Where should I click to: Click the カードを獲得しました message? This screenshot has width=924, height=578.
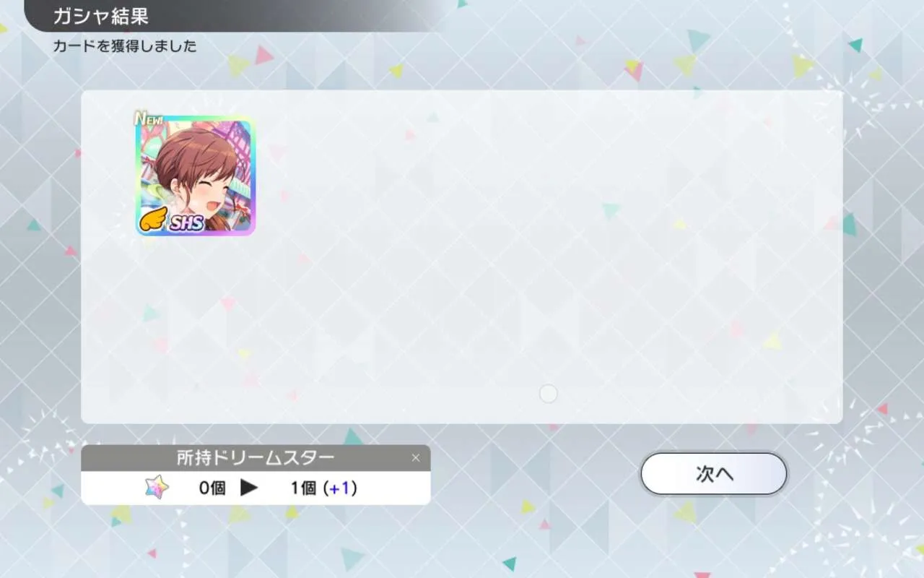point(125,46)
